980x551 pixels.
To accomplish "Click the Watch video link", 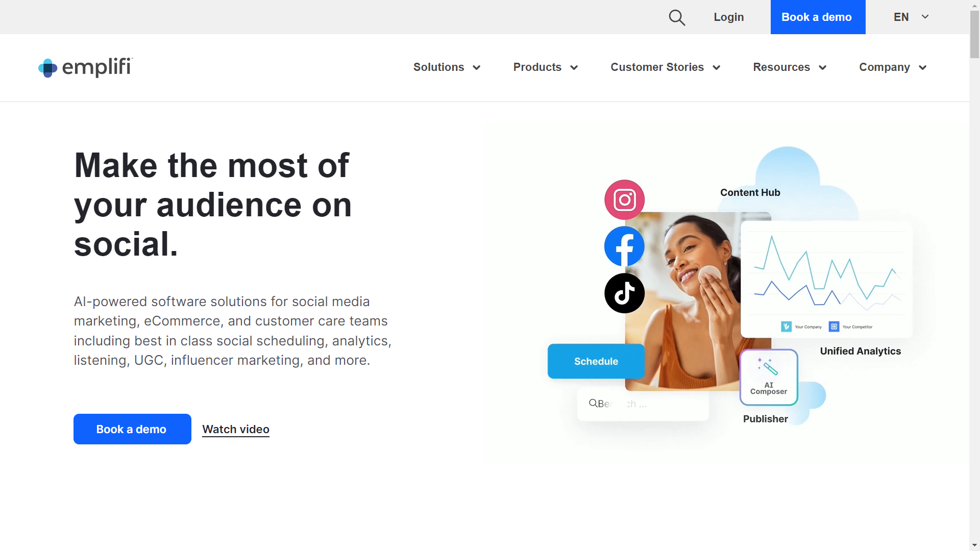I will point(236,430).
